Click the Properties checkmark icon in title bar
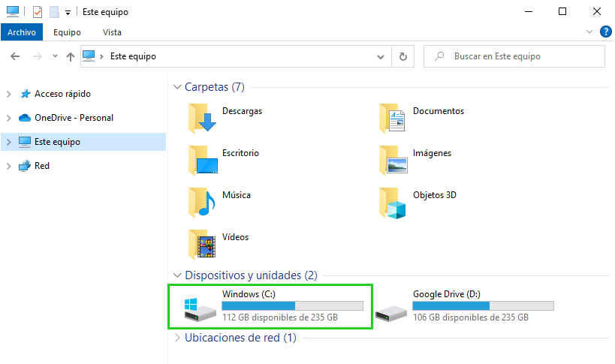Viewport: 615px width, 364px height. click(x=38, y=12)
